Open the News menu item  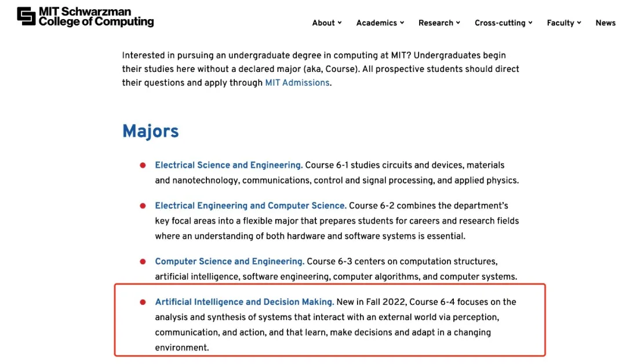(605, 23)
